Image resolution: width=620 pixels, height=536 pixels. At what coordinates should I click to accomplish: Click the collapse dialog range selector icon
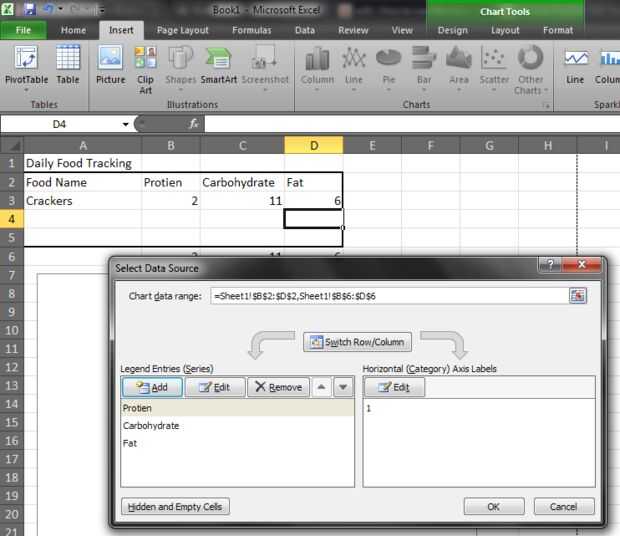[x=578, y=296]
